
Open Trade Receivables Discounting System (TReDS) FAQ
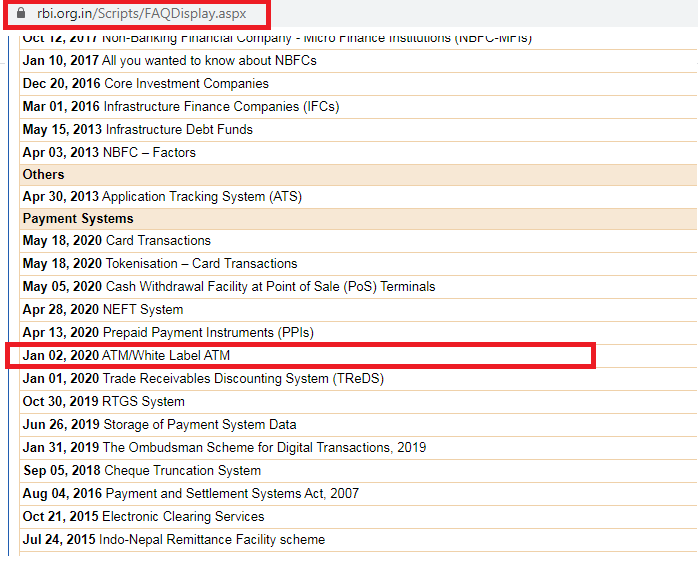click(243, 379)
